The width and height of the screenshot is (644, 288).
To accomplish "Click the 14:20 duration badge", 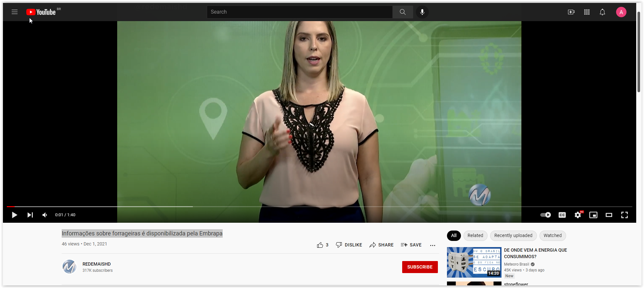I will [x=493, y=273].
